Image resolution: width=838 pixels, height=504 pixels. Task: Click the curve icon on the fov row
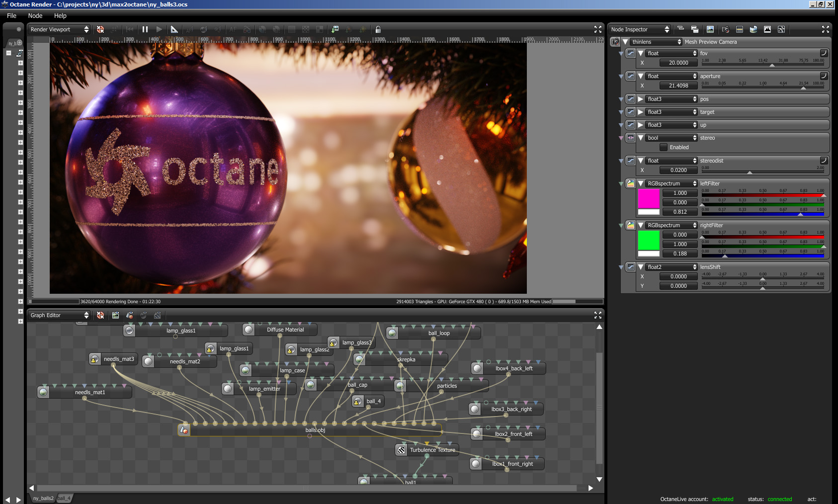point(824,53)
